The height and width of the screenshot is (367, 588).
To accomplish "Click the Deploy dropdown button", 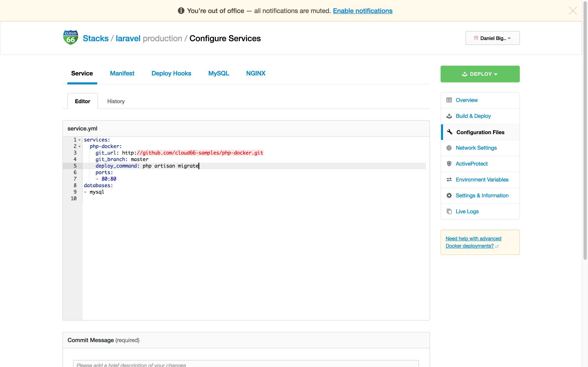I will tap(480, 74).
